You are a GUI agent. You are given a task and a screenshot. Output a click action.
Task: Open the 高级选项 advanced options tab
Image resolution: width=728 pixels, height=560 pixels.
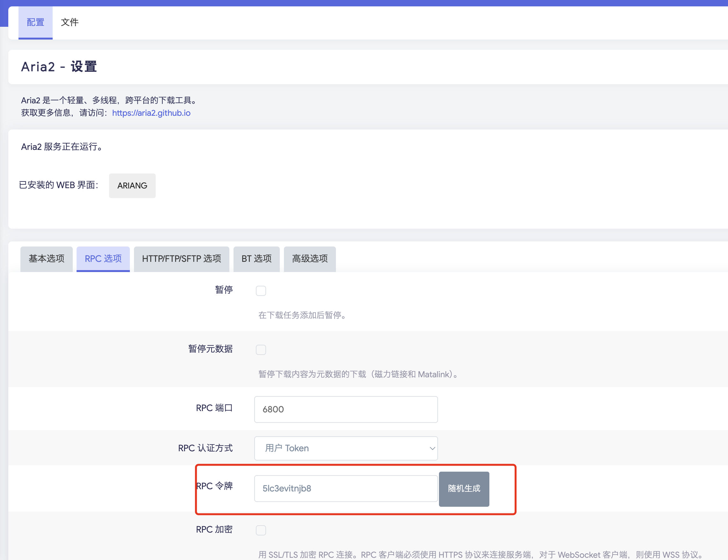tap(309, 259)
